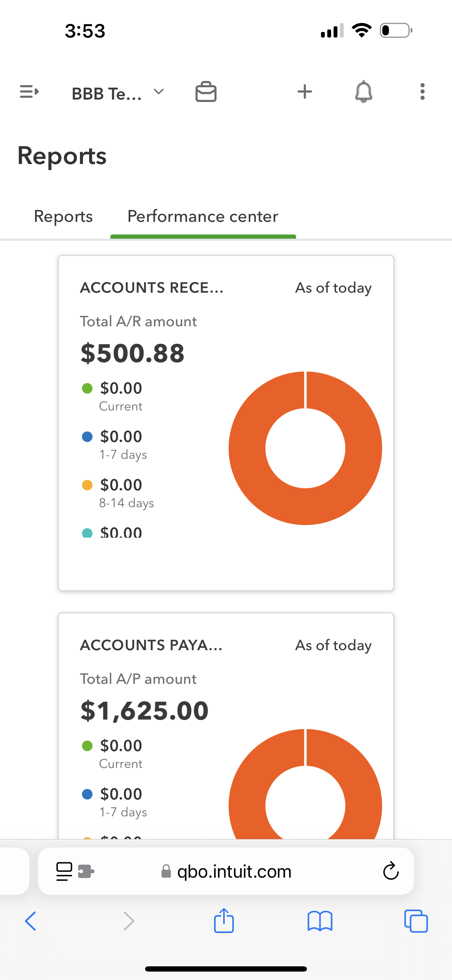
Task: Go back with Safari back arrow
Action: pos(30,921)
